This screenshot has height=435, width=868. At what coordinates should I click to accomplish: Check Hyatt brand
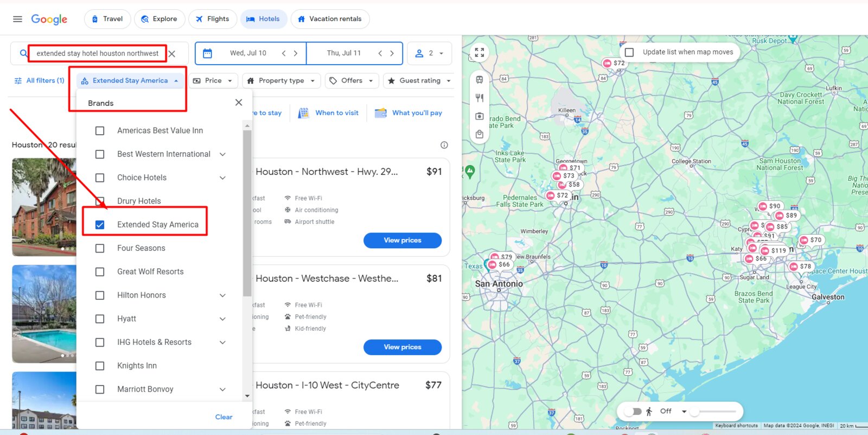coord(100,319)
